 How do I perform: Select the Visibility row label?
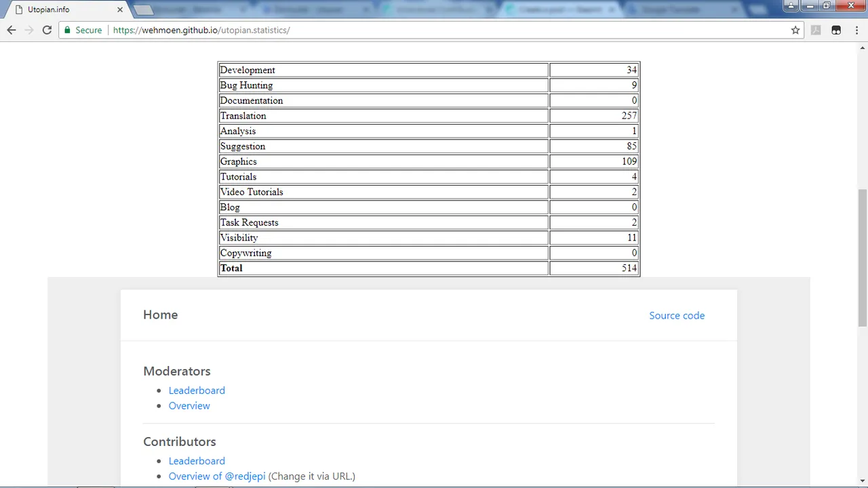(x=239, y=238)
